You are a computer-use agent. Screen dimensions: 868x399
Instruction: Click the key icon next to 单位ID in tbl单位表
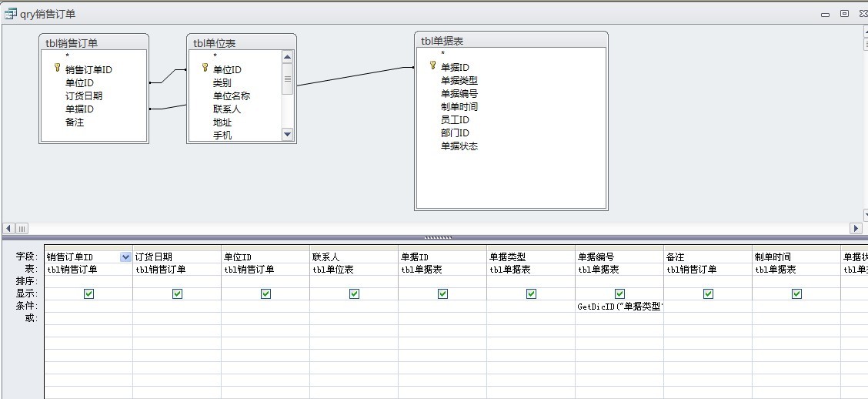205,69
